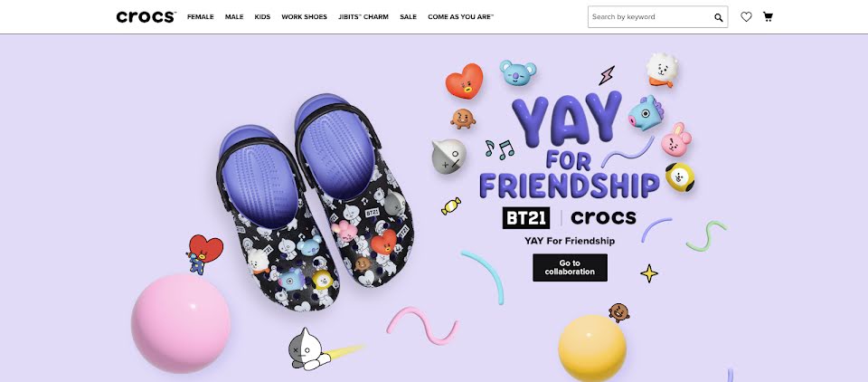
Task: Open the shopping cart icon
Action: click(768, 16)
